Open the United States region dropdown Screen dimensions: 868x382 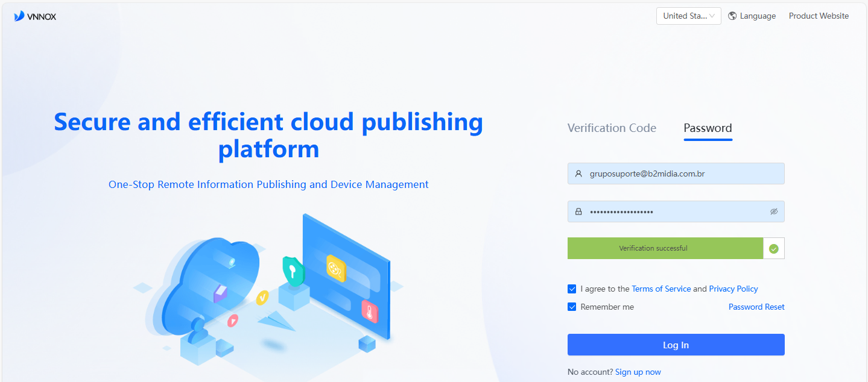[689, 16]
